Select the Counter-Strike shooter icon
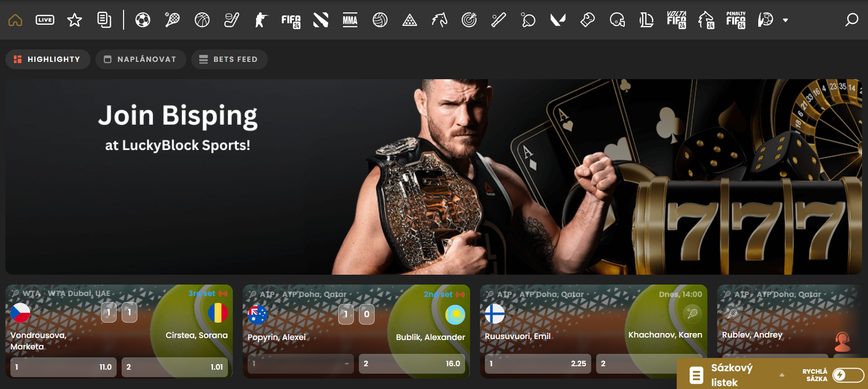Screen dimensions: 868x389 tap(261, 20)
